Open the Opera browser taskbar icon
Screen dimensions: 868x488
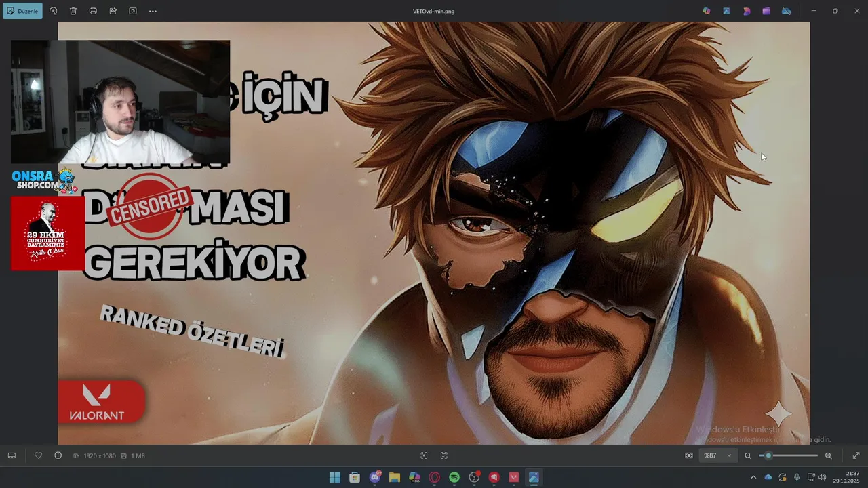click(x=434, y=477)
